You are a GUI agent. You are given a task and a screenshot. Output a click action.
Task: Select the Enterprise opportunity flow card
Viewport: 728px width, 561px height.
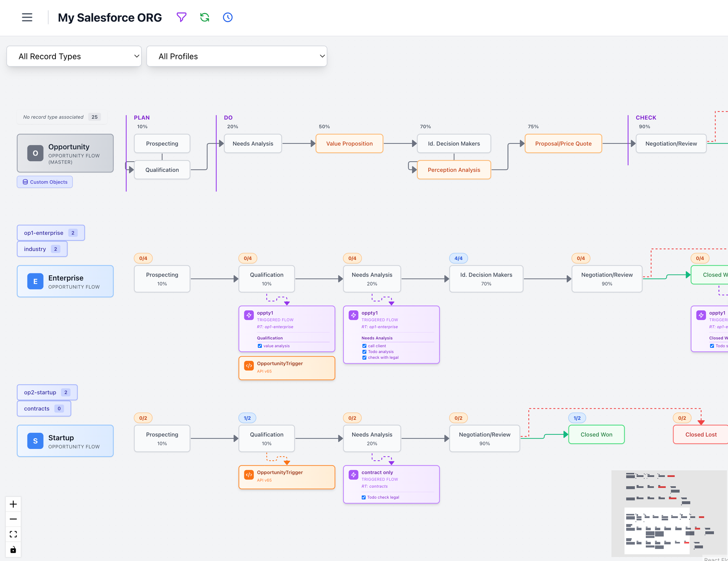pyautogui.click(x=65, y=281)
